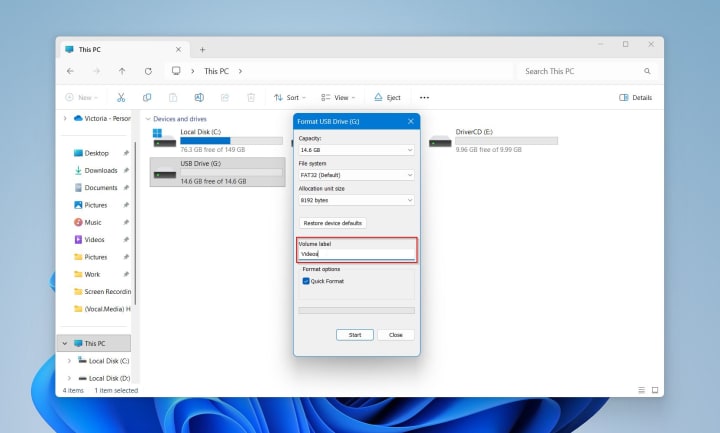Open a new tab with plus button

pyautogui.click(x=202, y=50)
